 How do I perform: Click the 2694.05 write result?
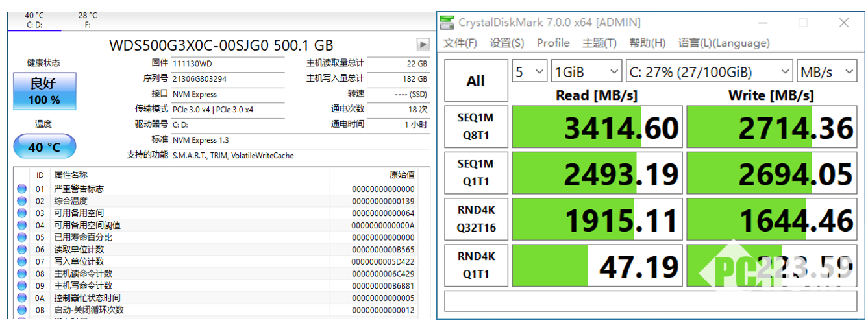pyautogui.click(x=771, y=173)
